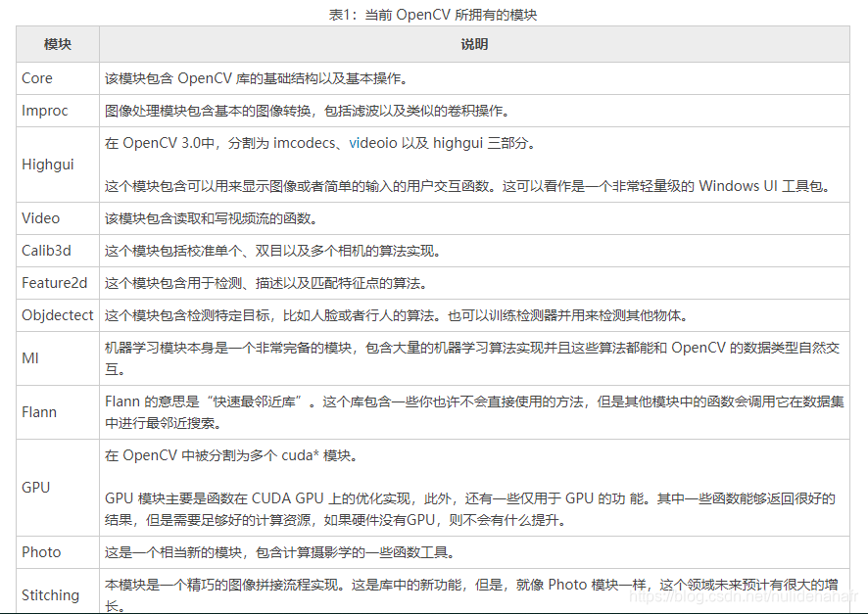Click the Flann description “快速最邻近库”
Viewport: 868px width, 614px height.
pos(474,412)
